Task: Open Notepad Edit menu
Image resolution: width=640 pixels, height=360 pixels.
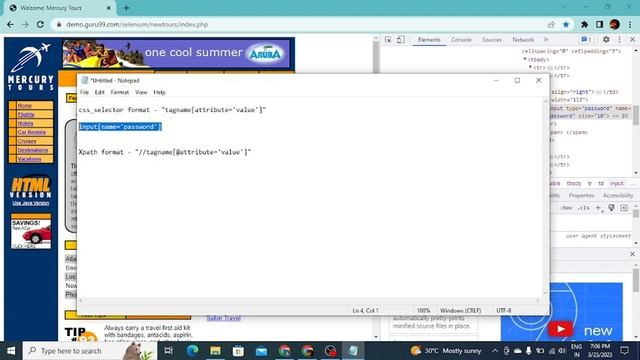Action: pos(100,92)
